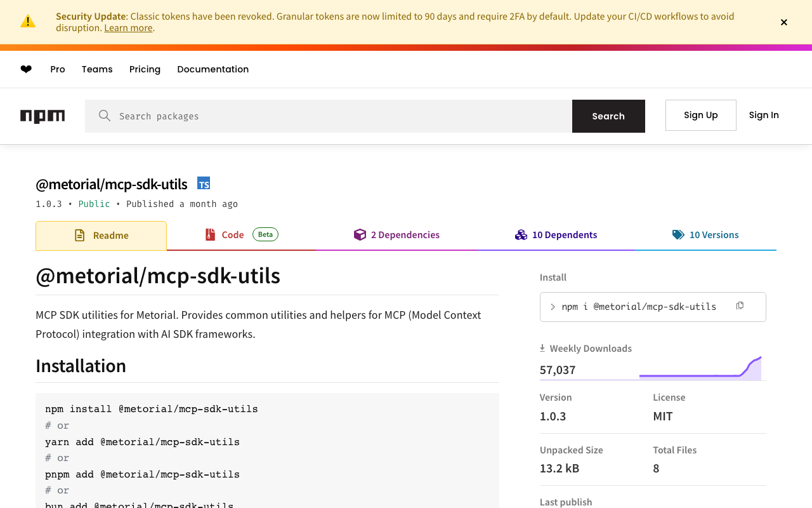Copy the npm install command
The height and width of the screenshot is (508, 812).
(x=740, y=306)
